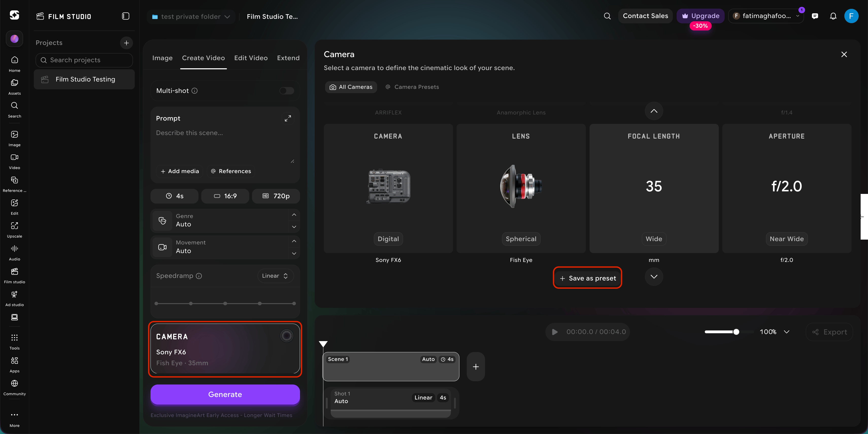The width and height of the screenshot is (868, 434).
Task: Step Genre to the previous option
Action: coord(294,215)
